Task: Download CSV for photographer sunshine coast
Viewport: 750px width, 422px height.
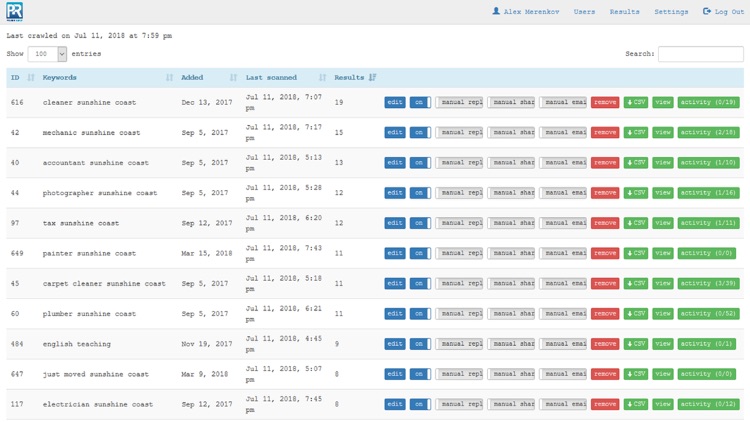Action: pos(636,193)
